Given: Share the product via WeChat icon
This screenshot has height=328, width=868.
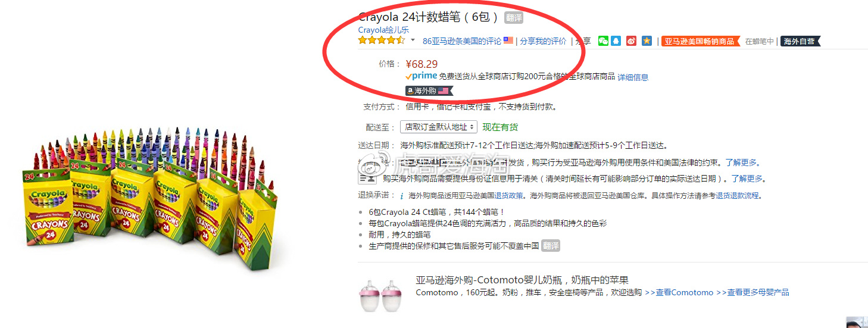Looking at the screenshot, I should point(604,40).
